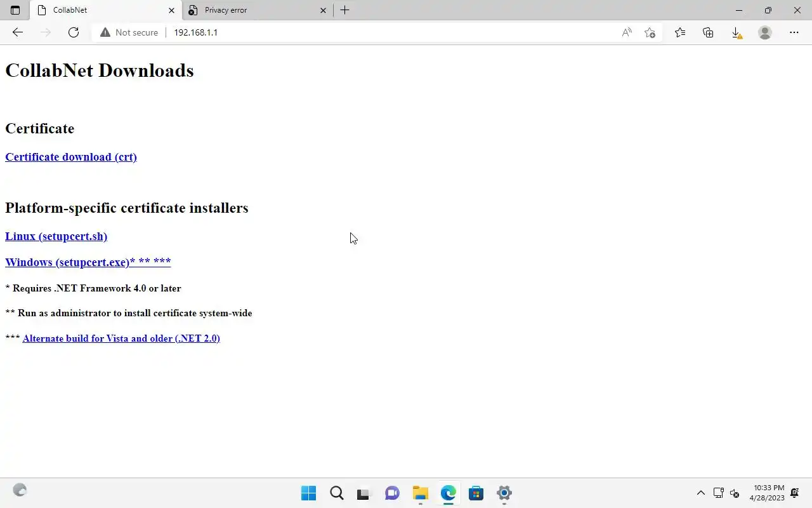
Task: Refresh the current page
Action: pos(74,32)
